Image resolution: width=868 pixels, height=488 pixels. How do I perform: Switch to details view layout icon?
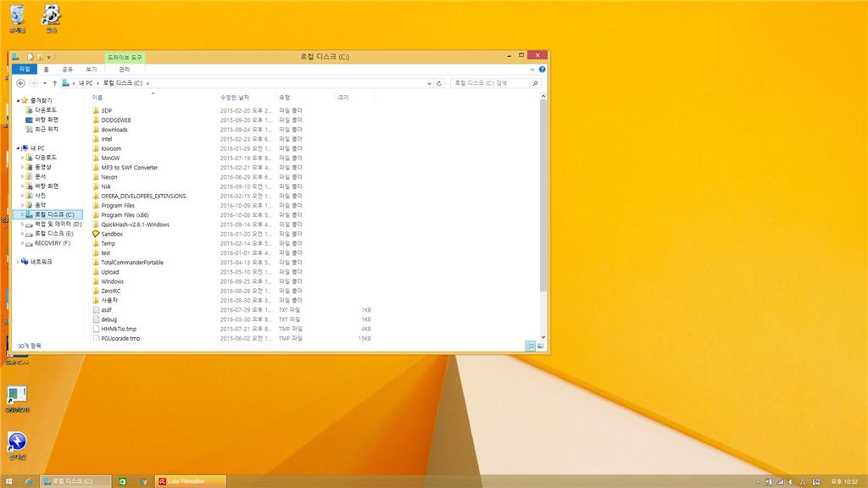(x=531, y=346)
